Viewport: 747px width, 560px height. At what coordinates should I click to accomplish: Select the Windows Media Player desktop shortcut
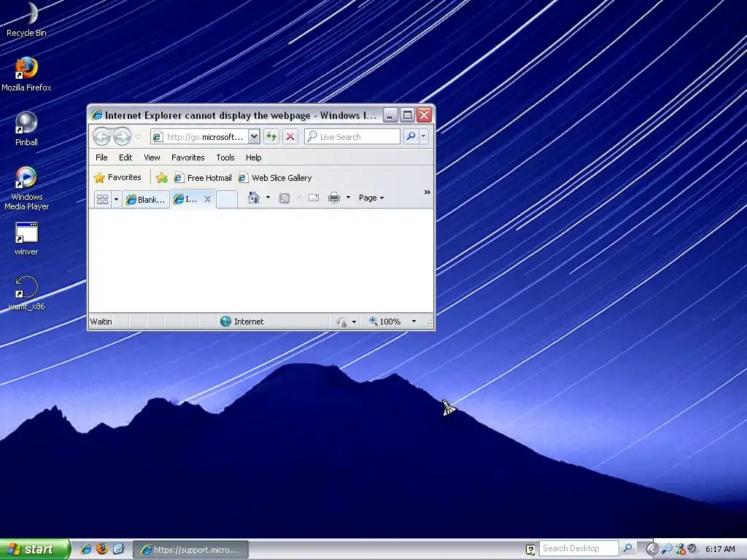point(26,189)
